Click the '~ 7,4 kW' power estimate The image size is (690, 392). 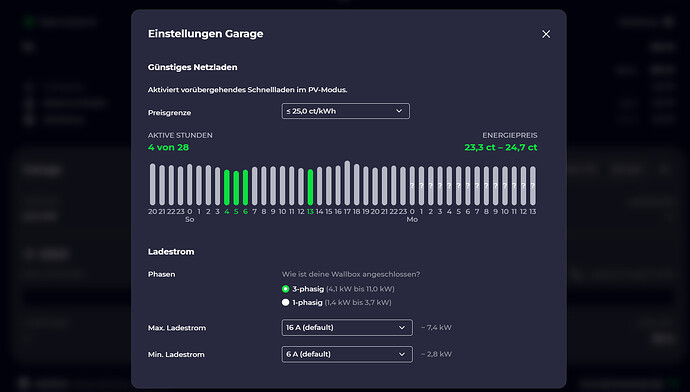tap(436, 328)
